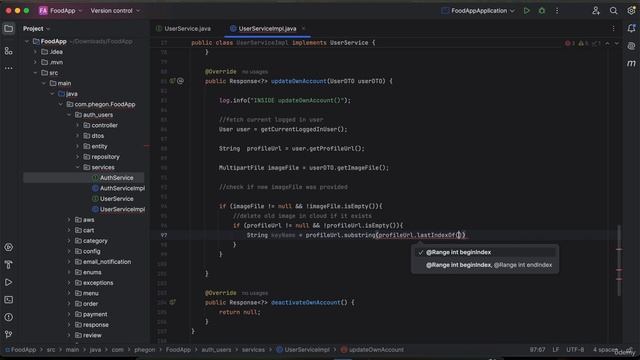
Task: Open the Terminal tool window
Action: pos(9,300)
